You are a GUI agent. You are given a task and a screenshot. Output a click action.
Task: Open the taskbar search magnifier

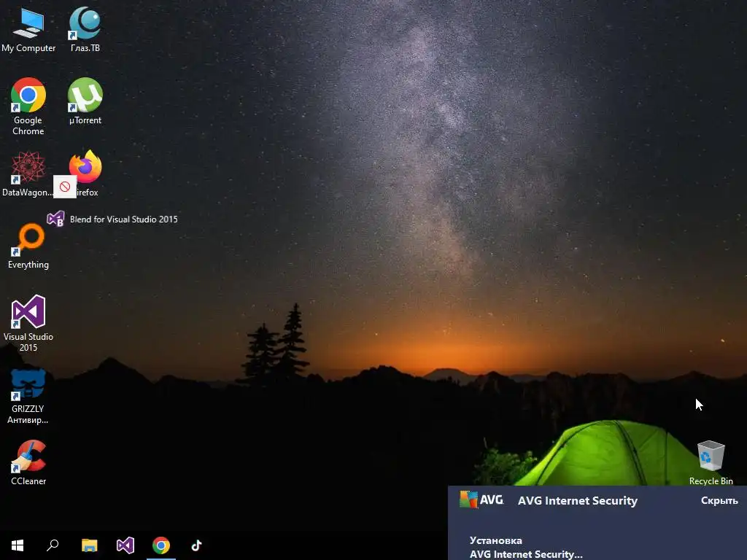[53, 545]
